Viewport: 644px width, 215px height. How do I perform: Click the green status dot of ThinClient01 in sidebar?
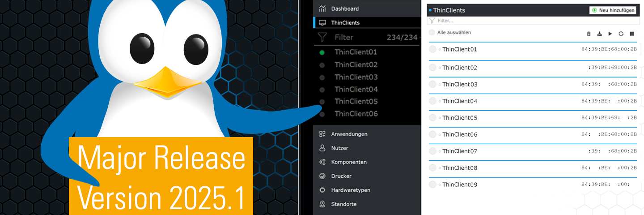tap(322, 52)
